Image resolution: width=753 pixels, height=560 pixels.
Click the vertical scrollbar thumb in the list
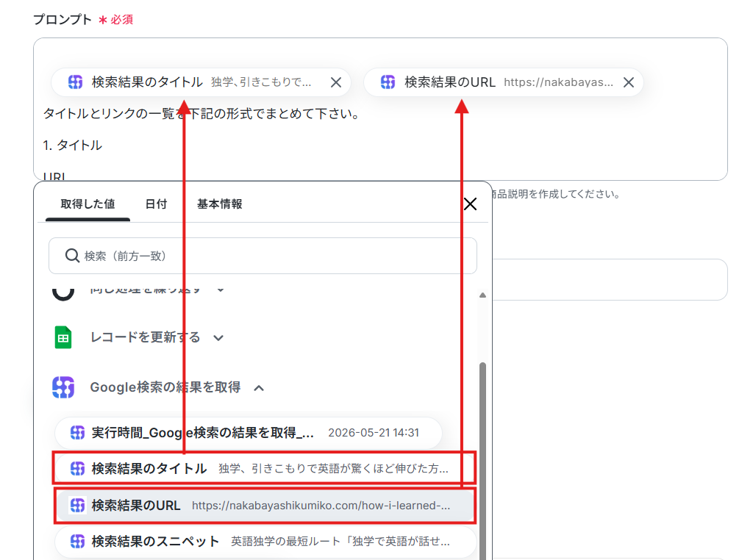(482, 461)
